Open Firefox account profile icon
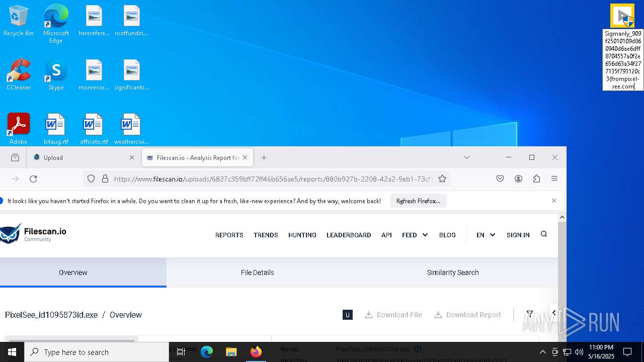The width and height of the screenshot is (644, 362). coord(518,178)
